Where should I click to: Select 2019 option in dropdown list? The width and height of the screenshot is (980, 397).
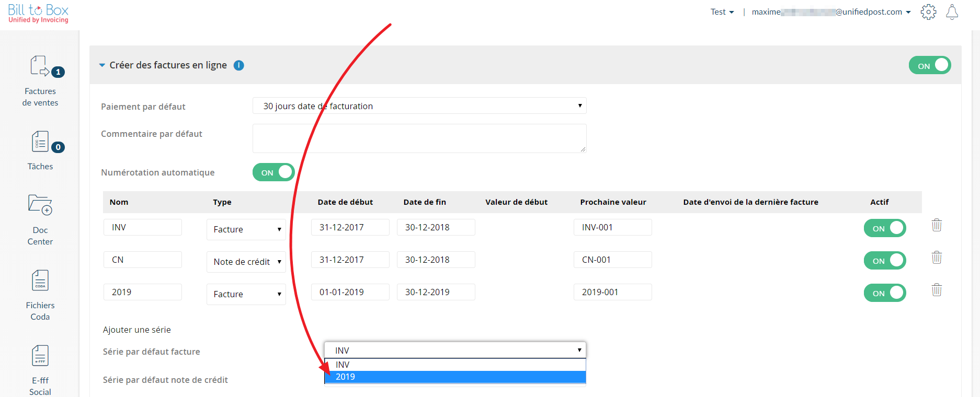pos(455,377)
